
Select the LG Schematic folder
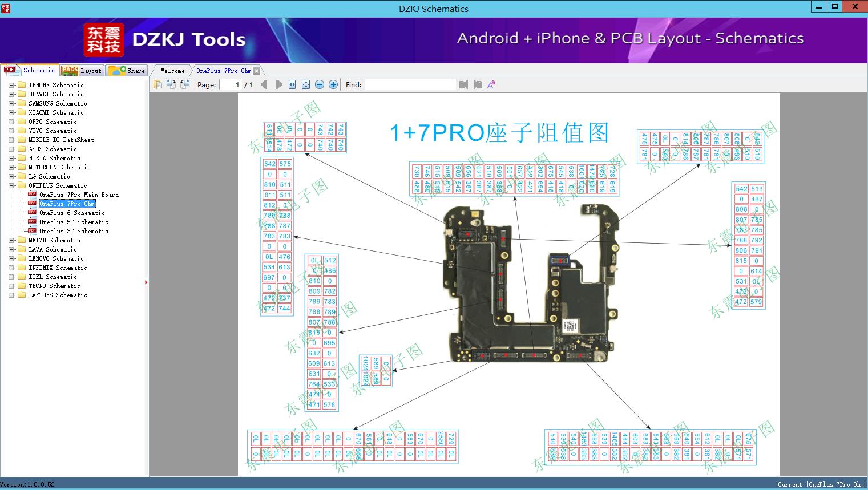(x=50, y=176)
